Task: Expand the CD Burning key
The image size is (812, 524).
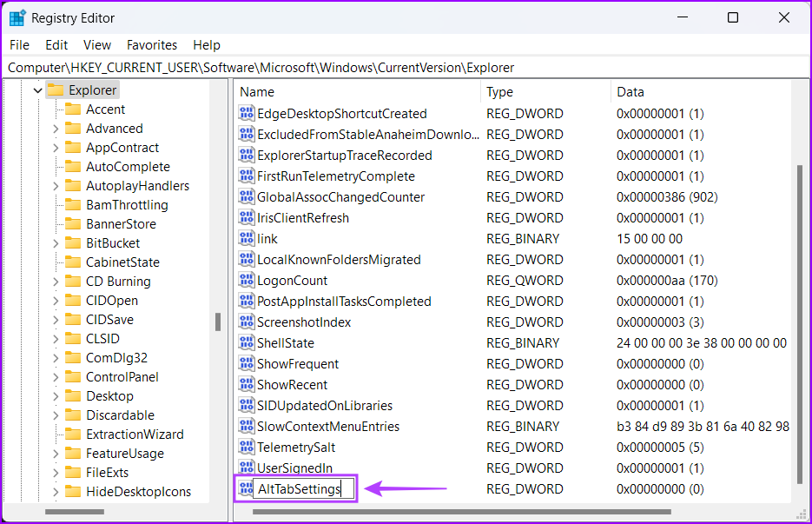Action: 56,282
